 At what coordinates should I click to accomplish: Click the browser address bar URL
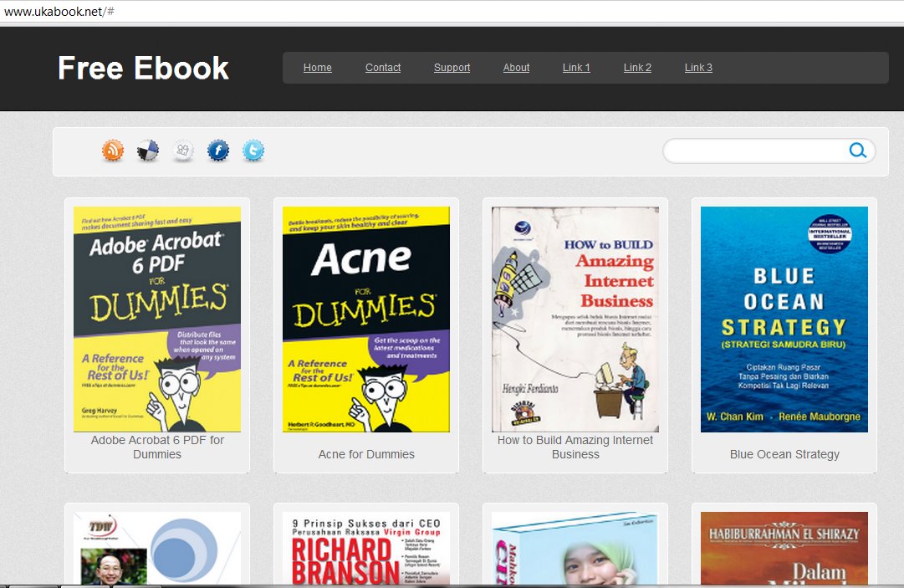(59, 12)
